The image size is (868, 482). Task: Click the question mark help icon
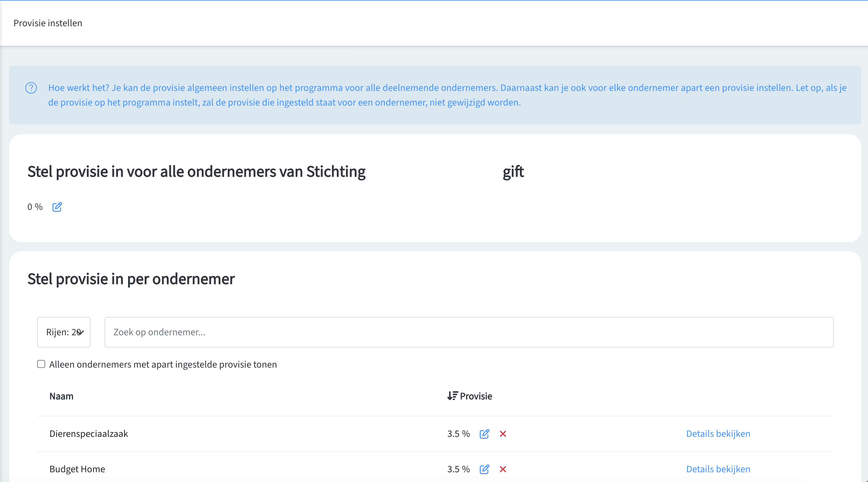click(31, 88)
